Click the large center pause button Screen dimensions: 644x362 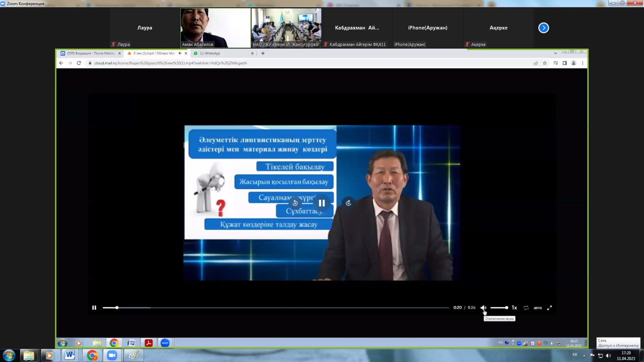(322, 203)
